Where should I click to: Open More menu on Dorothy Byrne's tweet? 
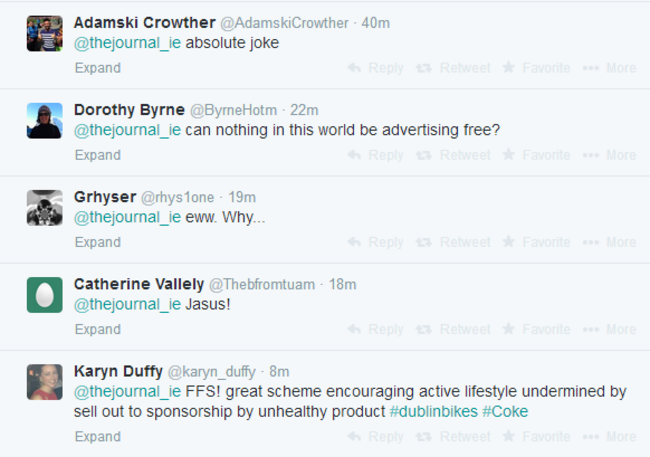click(609, 155)
